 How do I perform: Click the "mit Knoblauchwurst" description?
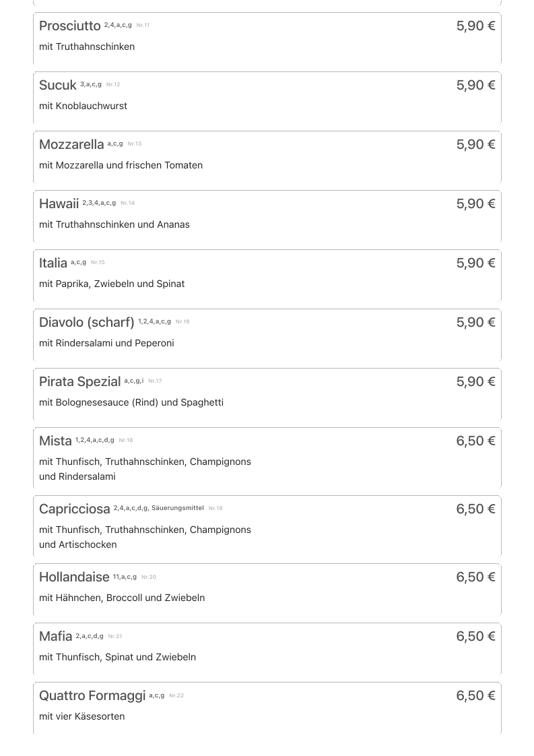tap(83, 106)
